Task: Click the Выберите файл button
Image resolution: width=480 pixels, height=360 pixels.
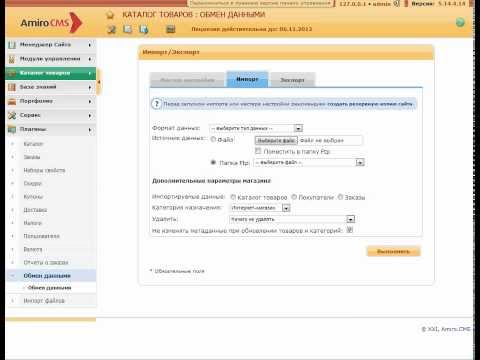Action: pos(276,140)
